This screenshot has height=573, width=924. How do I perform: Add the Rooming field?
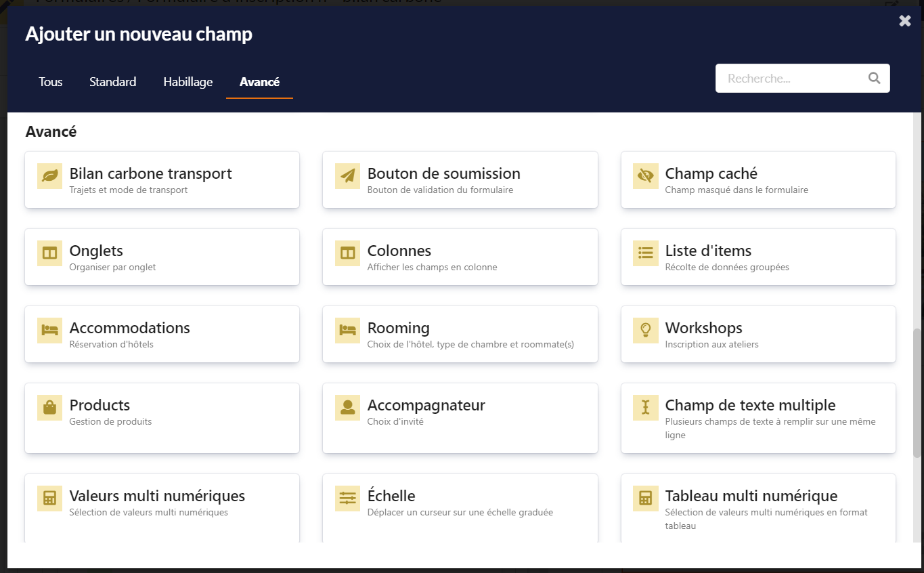(460, 334)
